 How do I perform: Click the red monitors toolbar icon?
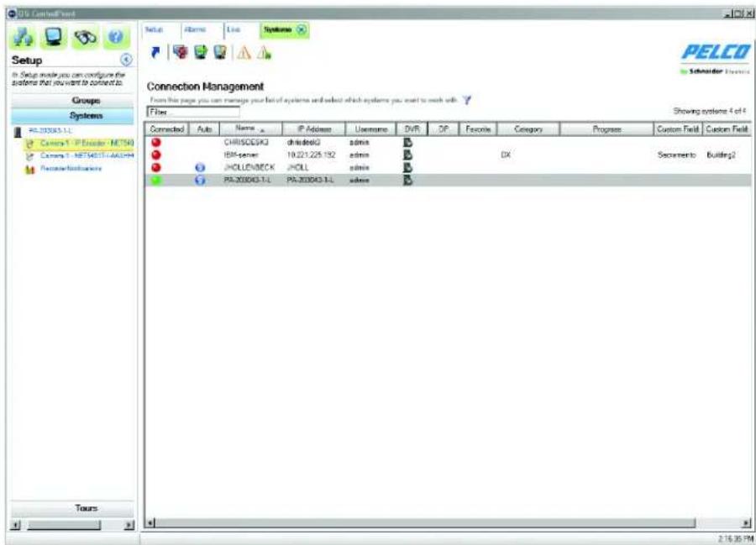[181, 52]
